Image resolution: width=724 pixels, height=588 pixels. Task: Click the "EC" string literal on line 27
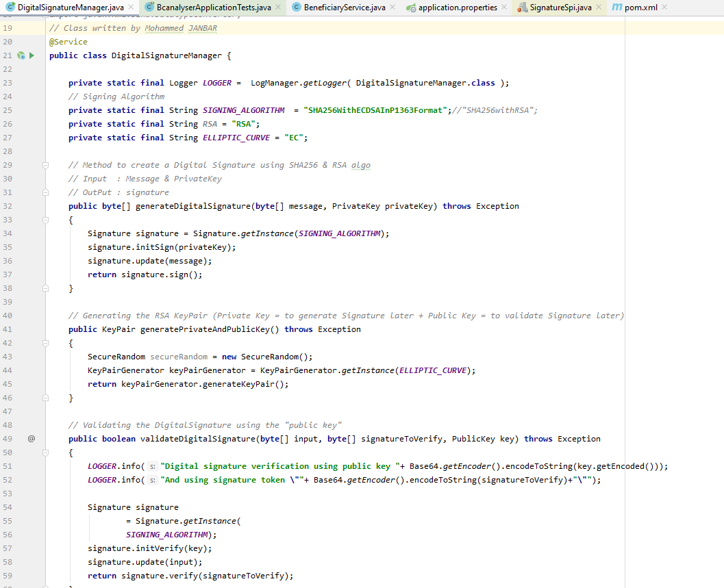click(x=294, y=138)
